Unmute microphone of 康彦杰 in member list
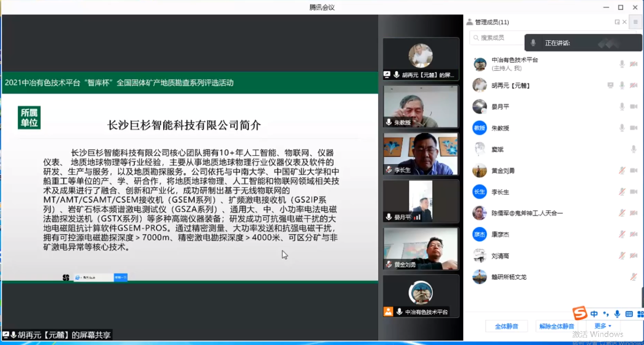The height and width of the screenshot is (345, 644). (x=622, y=235)
